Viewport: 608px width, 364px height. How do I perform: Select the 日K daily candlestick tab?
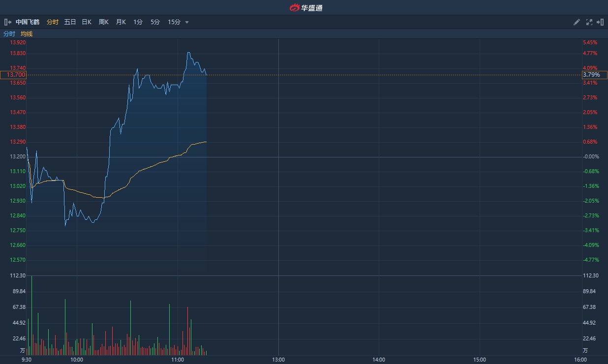click(x=87, y=22)
